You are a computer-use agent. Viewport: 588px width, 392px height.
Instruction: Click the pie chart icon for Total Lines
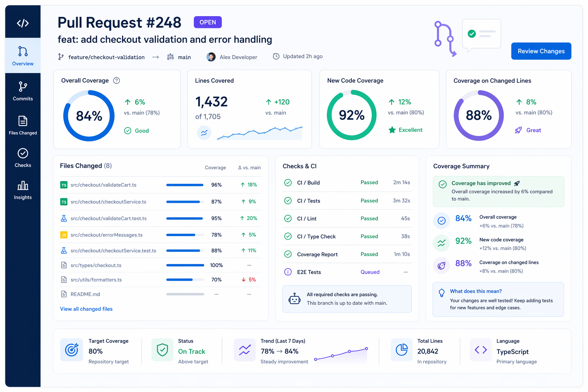[402, 350]
